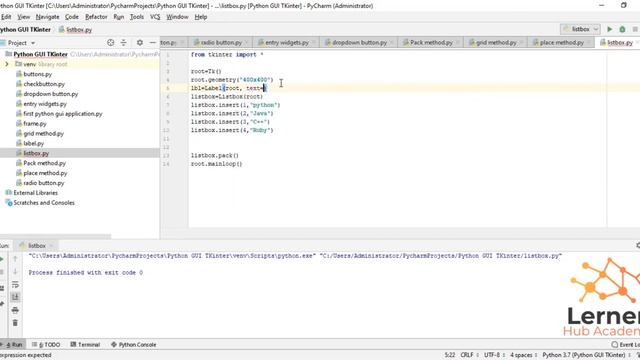Open grid method.py in project tree
Screen dimensions: 640x360
point(43,133)
